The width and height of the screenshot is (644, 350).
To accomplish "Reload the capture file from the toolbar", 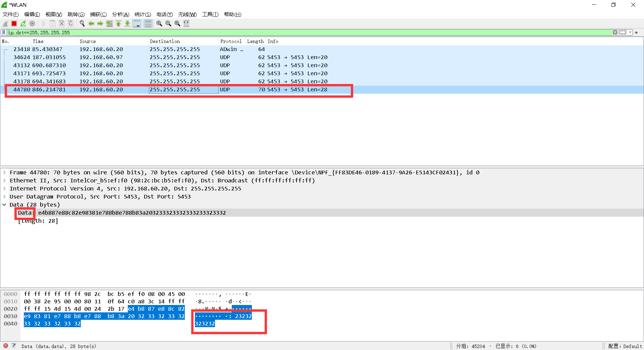I will (x=71, y=24).
